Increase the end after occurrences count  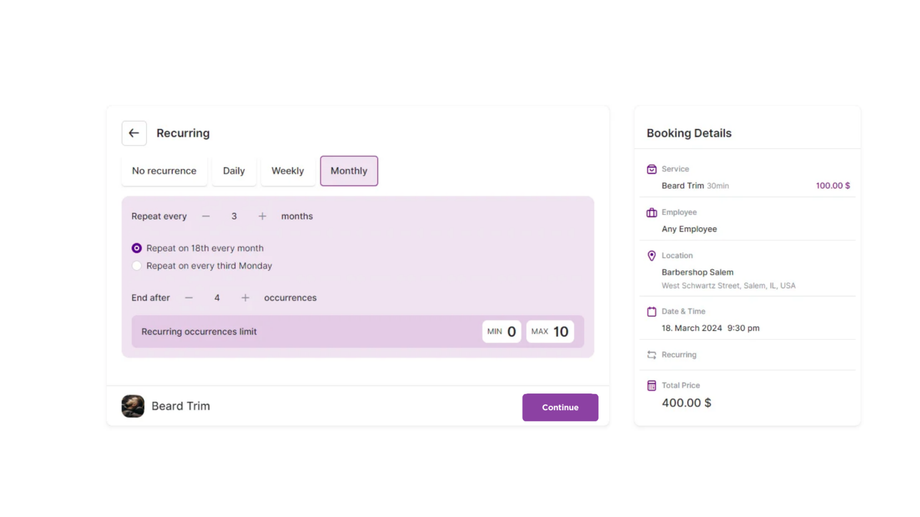coord(245,298)
